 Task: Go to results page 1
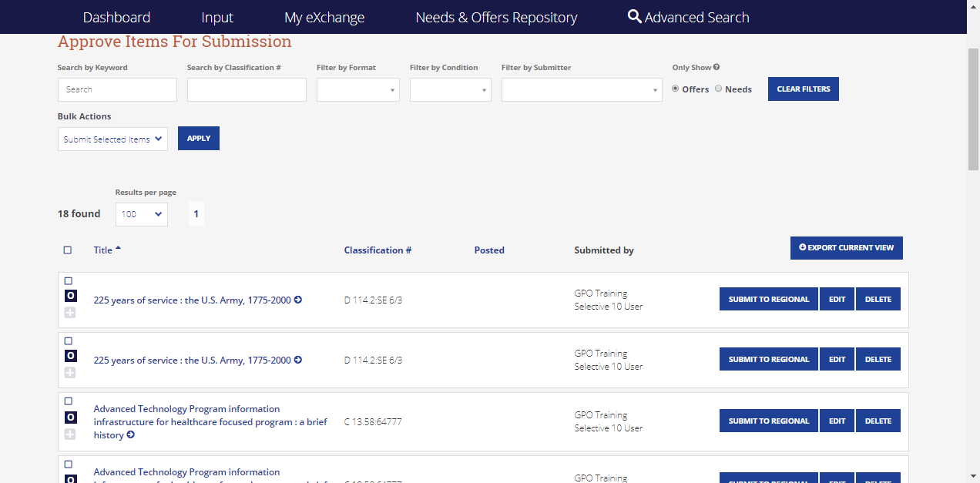(x=196, y=213)
